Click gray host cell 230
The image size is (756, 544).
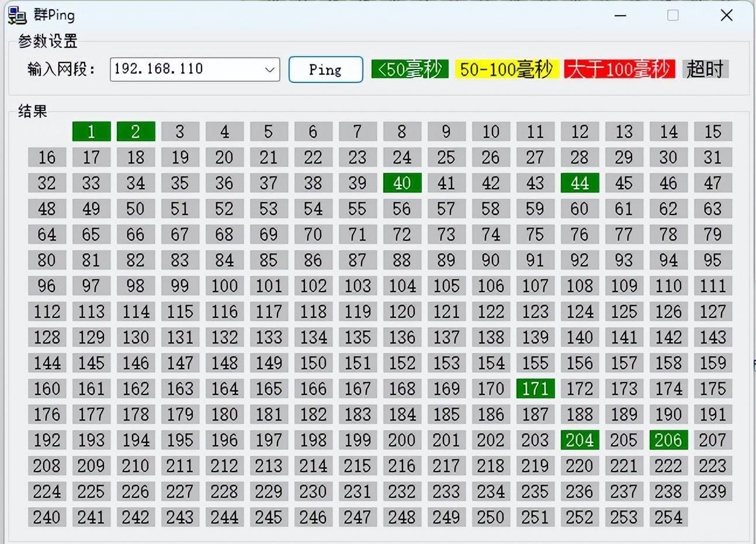[x=314, y=491]
